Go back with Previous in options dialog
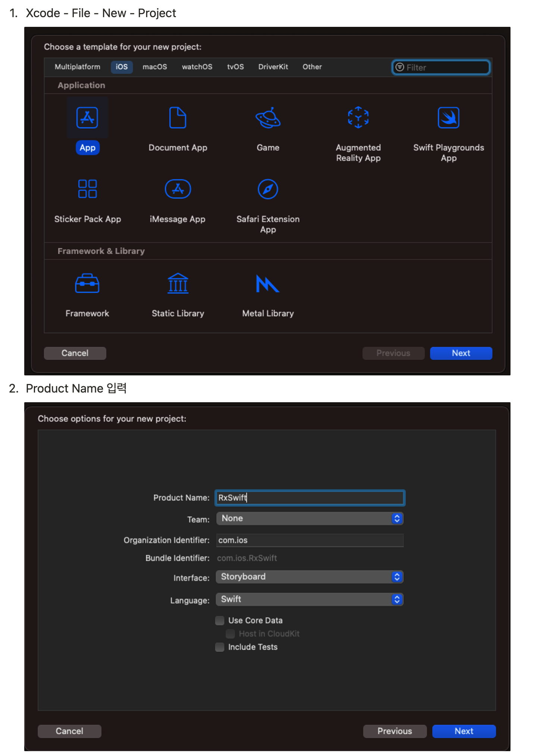 (395, 731)
